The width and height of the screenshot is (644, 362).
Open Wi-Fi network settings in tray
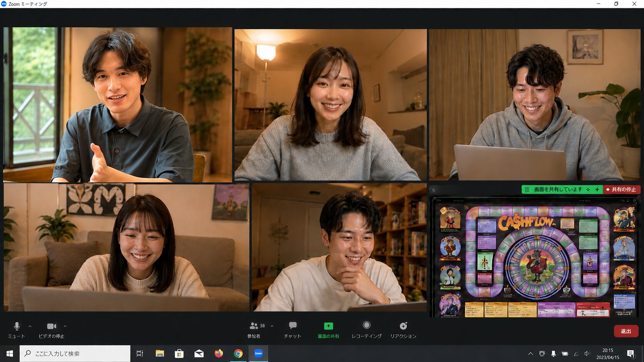(x=576, y=354)
